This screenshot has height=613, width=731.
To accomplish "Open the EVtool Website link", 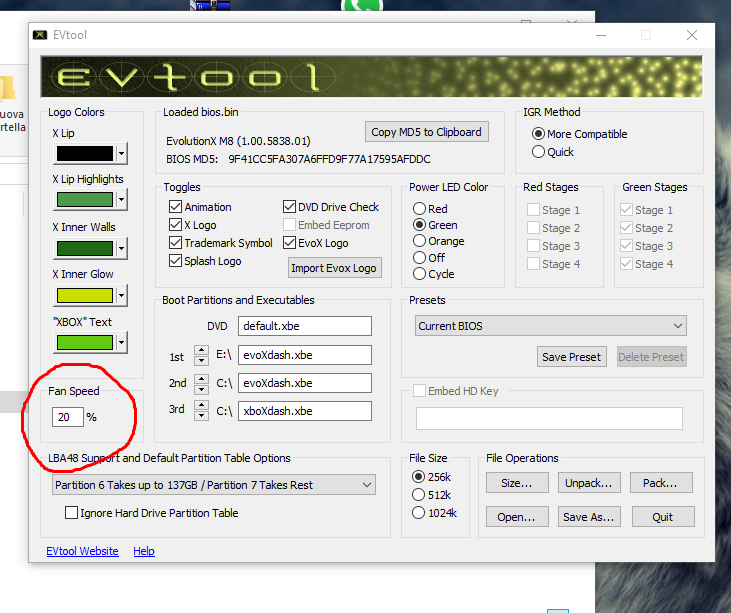I will [x=83, y=551].
